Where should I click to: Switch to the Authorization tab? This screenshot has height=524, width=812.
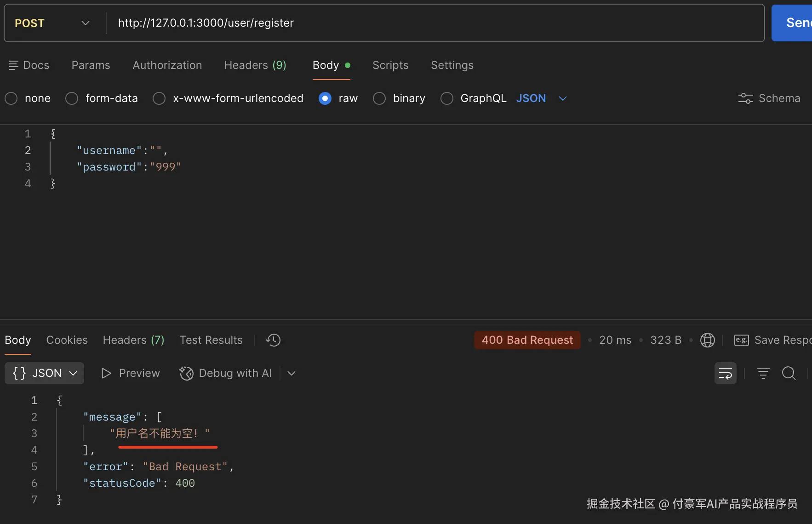click(167, 65)
